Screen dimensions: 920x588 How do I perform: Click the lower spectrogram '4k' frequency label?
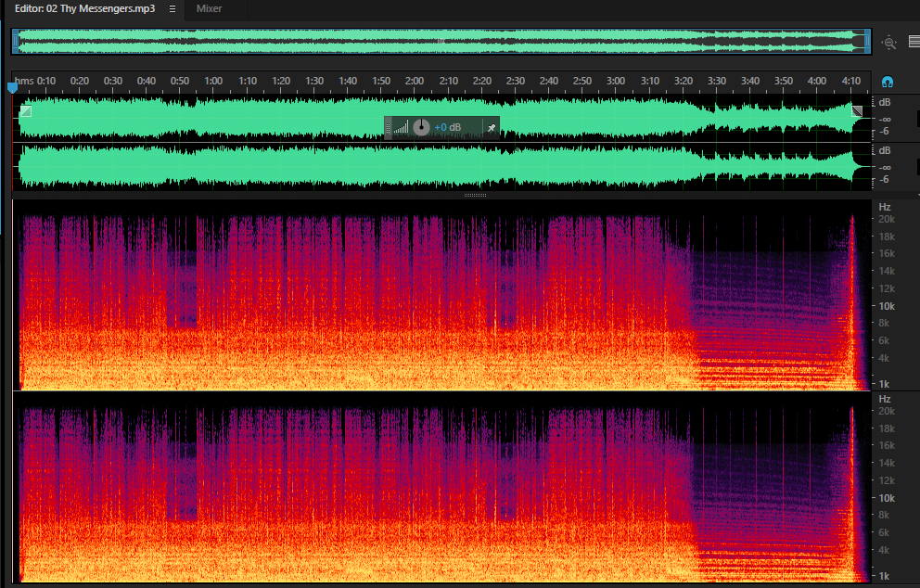point(884,551)
